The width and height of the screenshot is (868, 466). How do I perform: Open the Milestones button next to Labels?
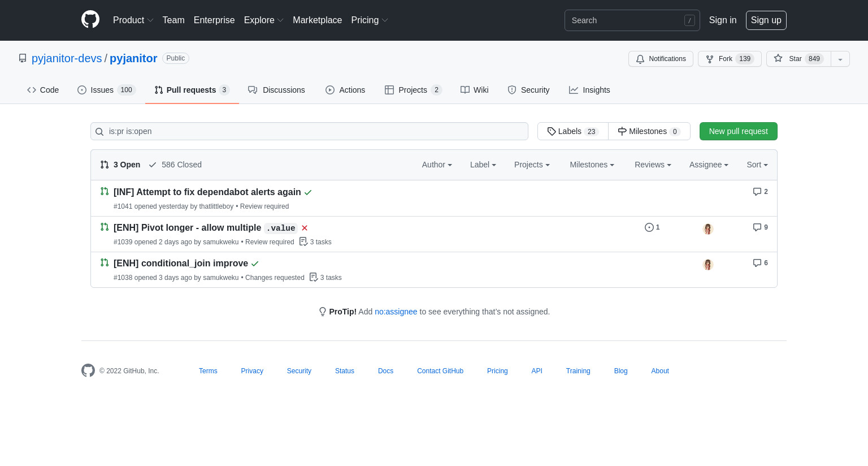click(x=649, y=131)
